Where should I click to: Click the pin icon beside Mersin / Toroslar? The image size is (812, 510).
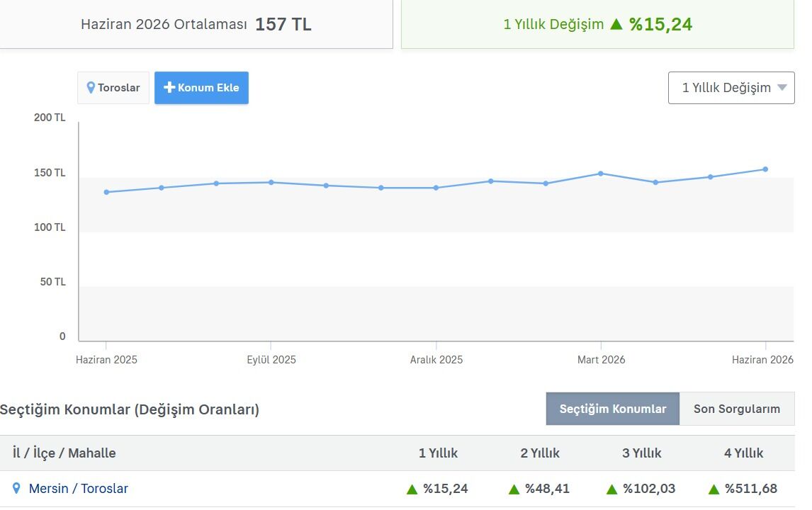point(16,488)
